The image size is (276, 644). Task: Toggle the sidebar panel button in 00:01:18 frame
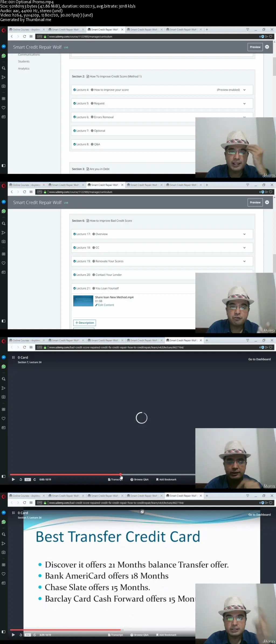[x=4, y=476]
